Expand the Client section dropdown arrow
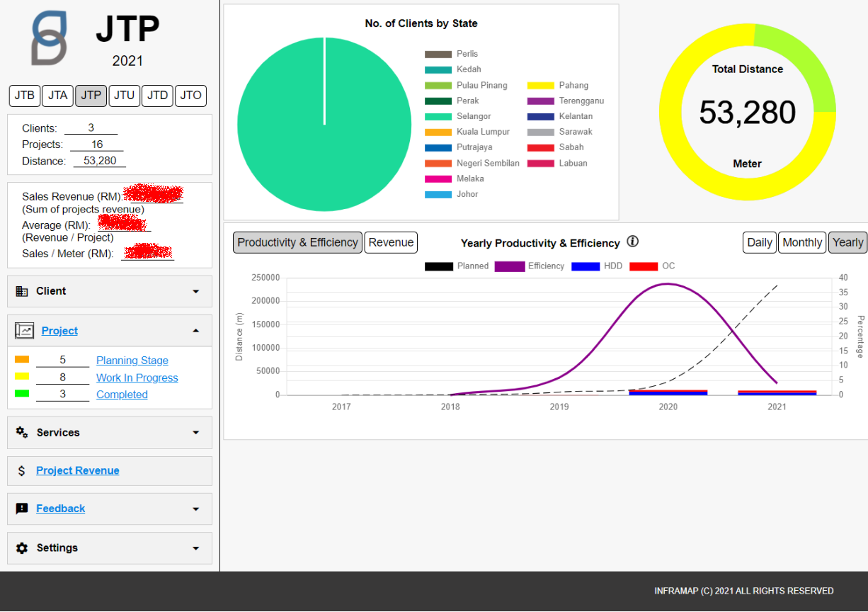868x612 pixels. point(196,291)
